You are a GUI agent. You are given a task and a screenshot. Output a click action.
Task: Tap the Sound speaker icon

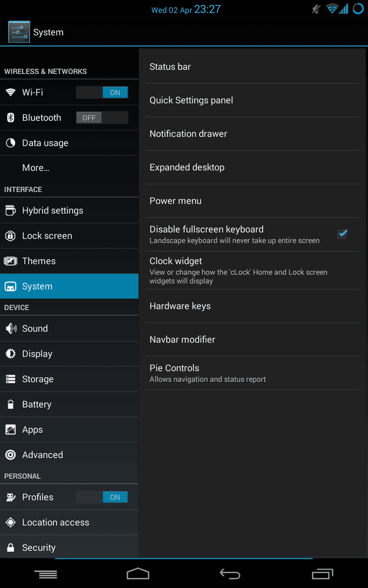pyautogui.click(x=10, y=328)
